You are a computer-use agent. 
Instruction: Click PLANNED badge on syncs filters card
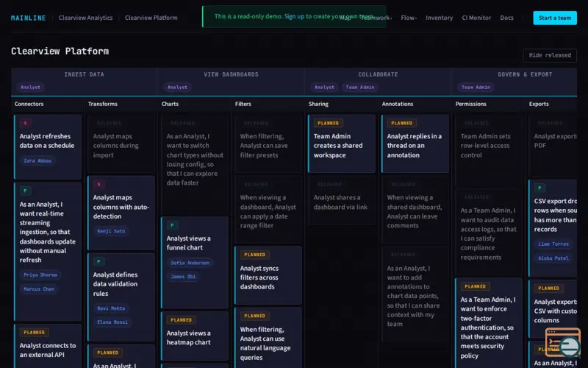254,255
